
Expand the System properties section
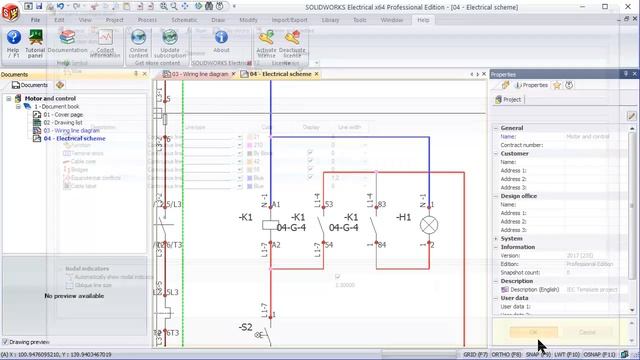496,238
